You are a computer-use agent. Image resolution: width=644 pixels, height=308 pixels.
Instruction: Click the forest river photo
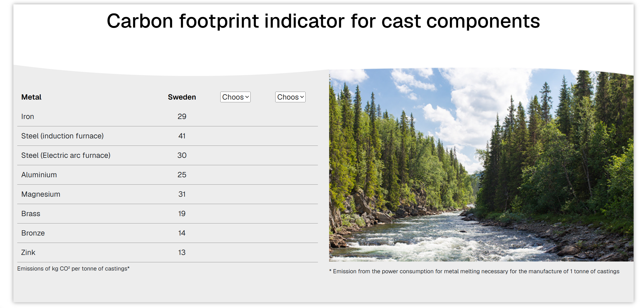481,165
